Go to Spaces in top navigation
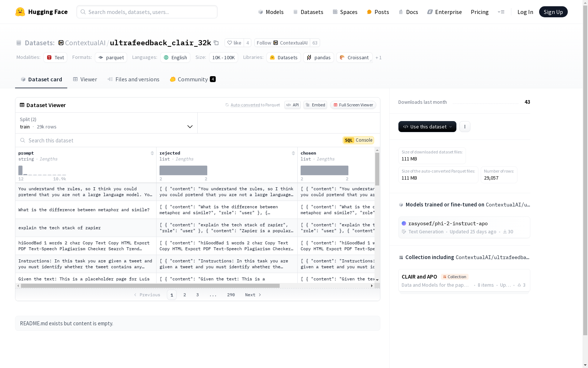Image resolution: width=588 pixels, height=368 pixels. point(345,12)
